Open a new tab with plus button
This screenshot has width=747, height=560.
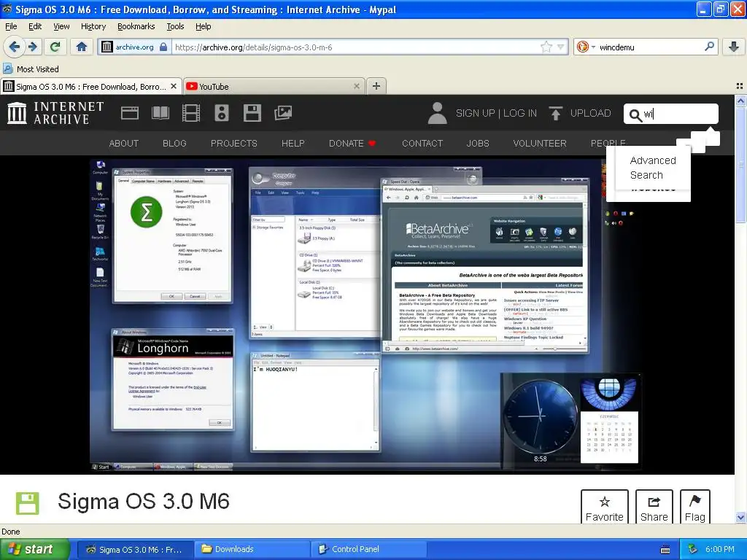(376, 86)
